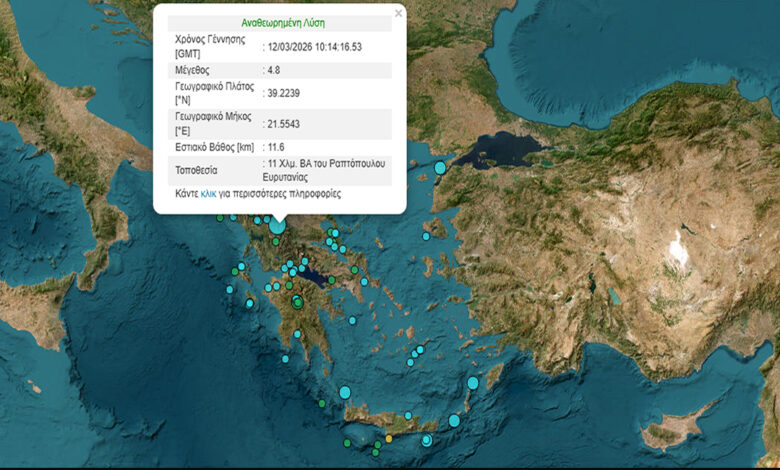Select the large cyan marker near Rhodes
Image resolution: width=780 pixels, height=470 pixels.
tap(472, 383)
